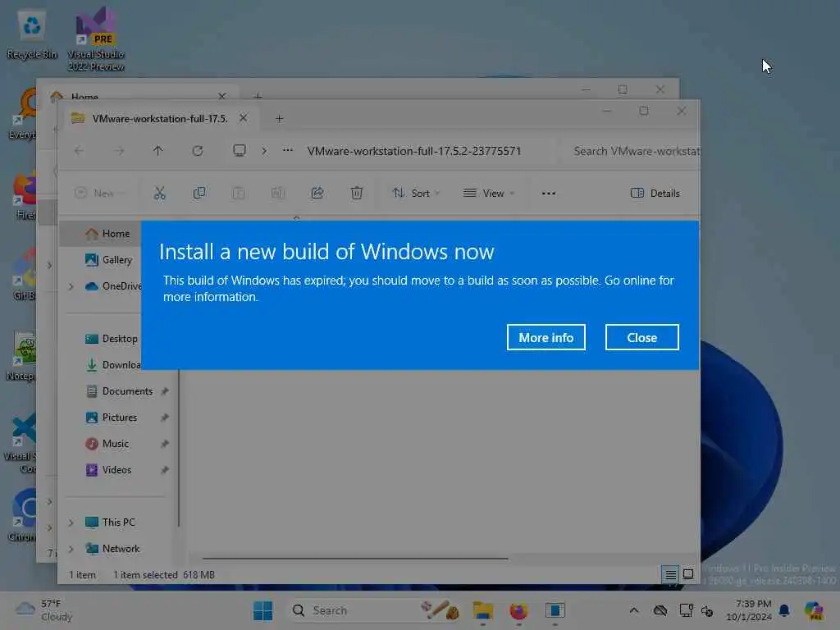This screenshot has width=840, height=630.
Task: Open Copilot Preview icon in taskbar corner
Action: [814, 610]
